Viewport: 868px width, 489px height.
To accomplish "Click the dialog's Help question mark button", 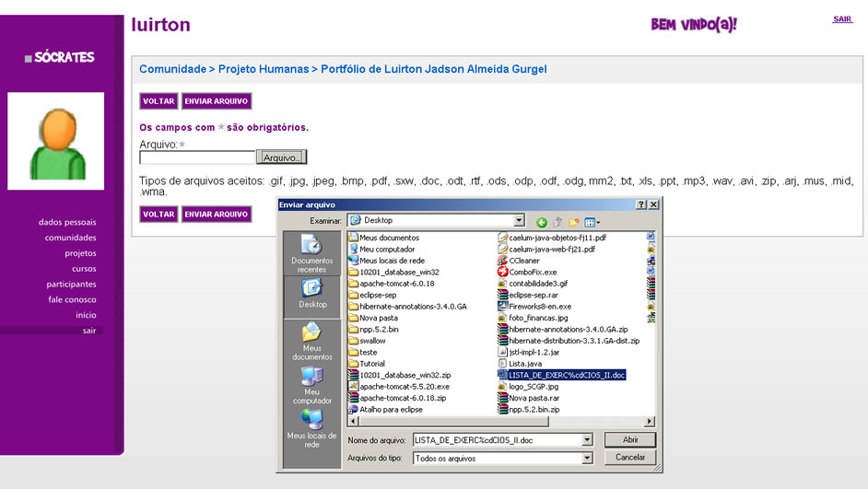I will [x=640, y=204].
